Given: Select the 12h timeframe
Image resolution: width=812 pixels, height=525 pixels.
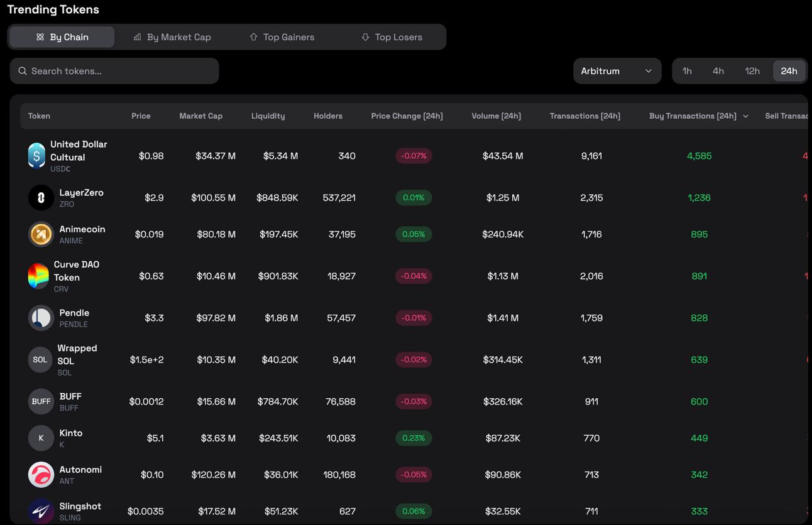Looking at the screenshot, I should pyautogui.click(x=752, y=71).
